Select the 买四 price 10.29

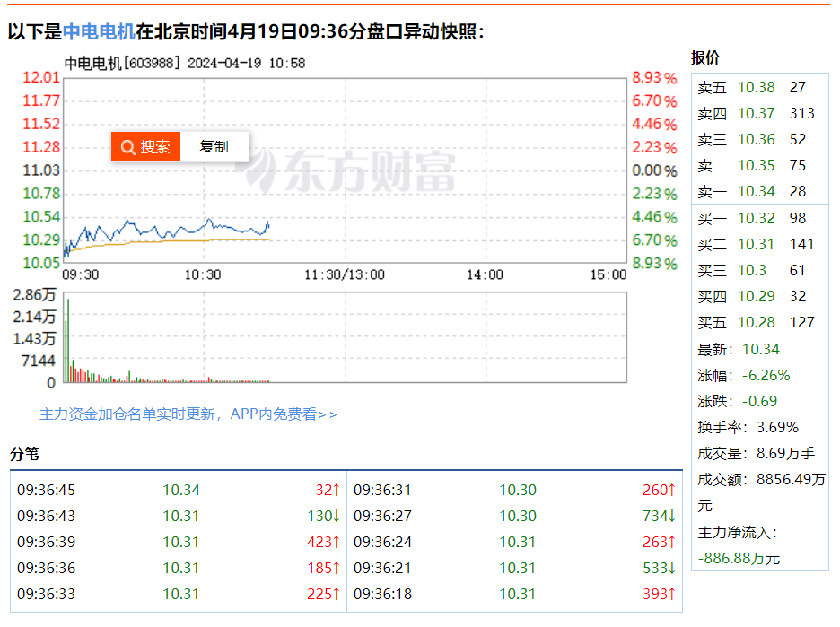point(757,296)
